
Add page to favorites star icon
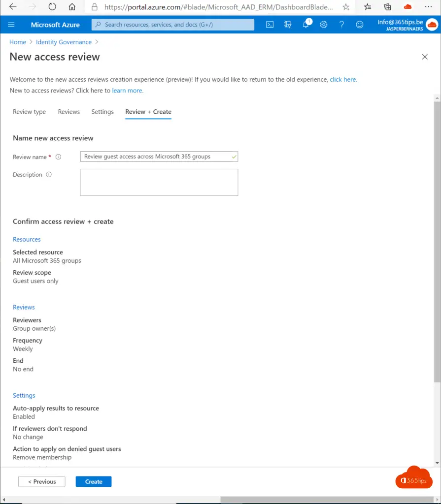tap(346, 7)
